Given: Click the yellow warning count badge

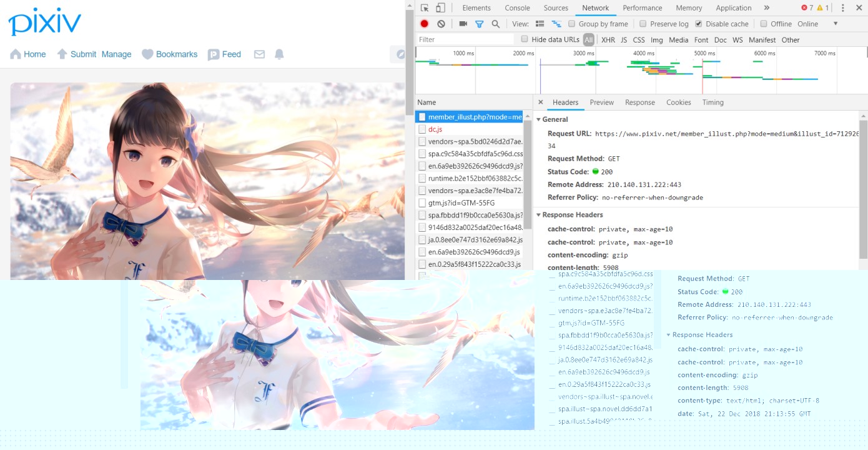Looking at the screenshot, I should coord(823,8).
